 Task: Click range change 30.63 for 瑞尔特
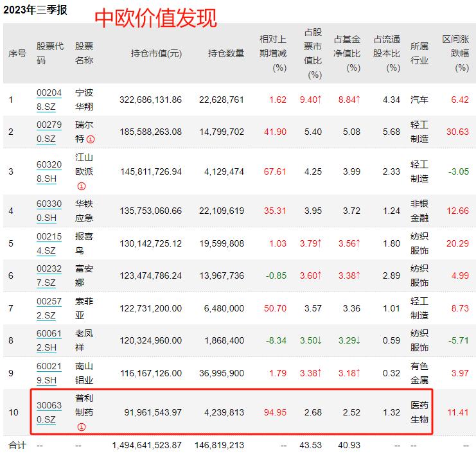[x=457, y=132]
